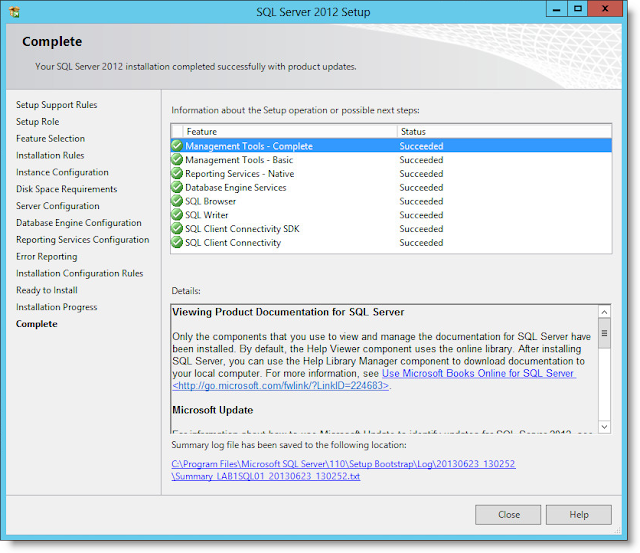Click Setup Support Rules step in sidebar
This screenshot has height=553, width=640.
pos(57,105)
